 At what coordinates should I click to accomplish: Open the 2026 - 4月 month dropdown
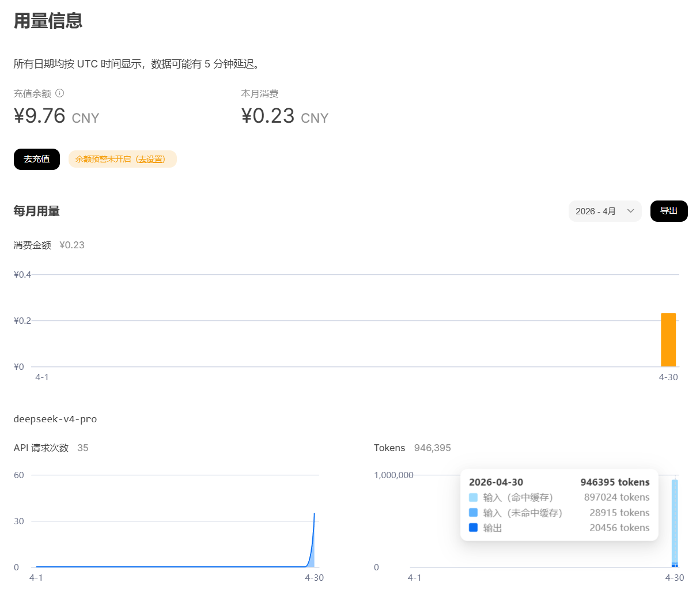604,211
